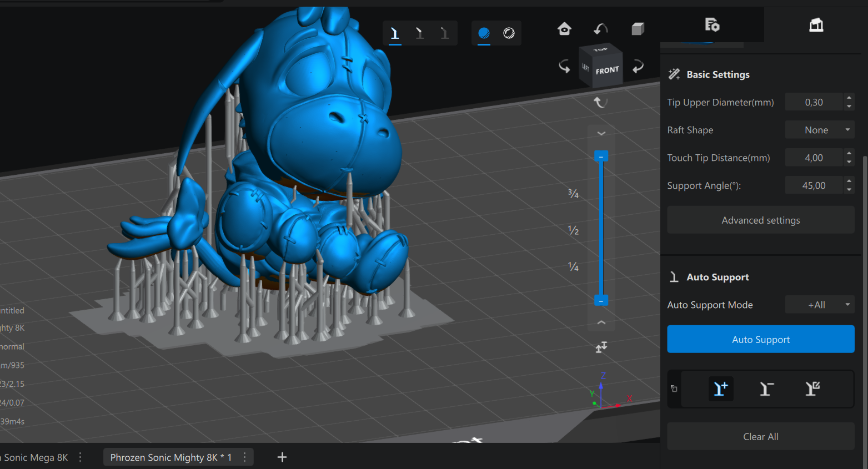The height and width of the screenshot is (469, 868).
Task: Select the support icon with only tip highlighted
Action: [444, 33]
